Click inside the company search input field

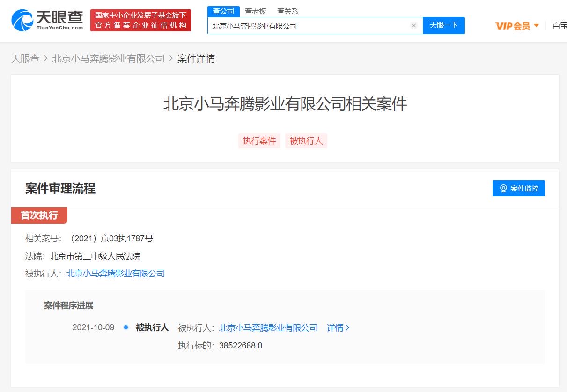309,26
